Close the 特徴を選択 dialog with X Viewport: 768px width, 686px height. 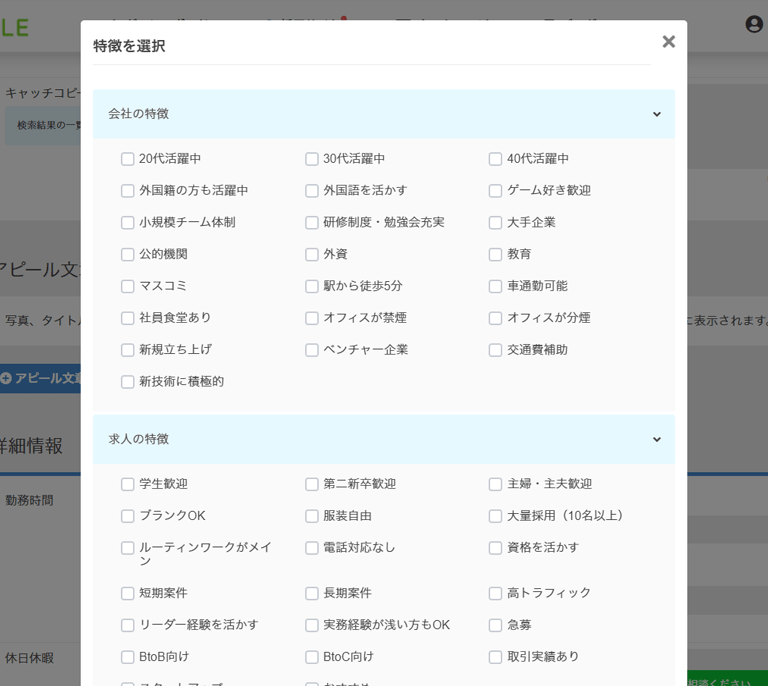pyautogui.click(x=668, y=42)
